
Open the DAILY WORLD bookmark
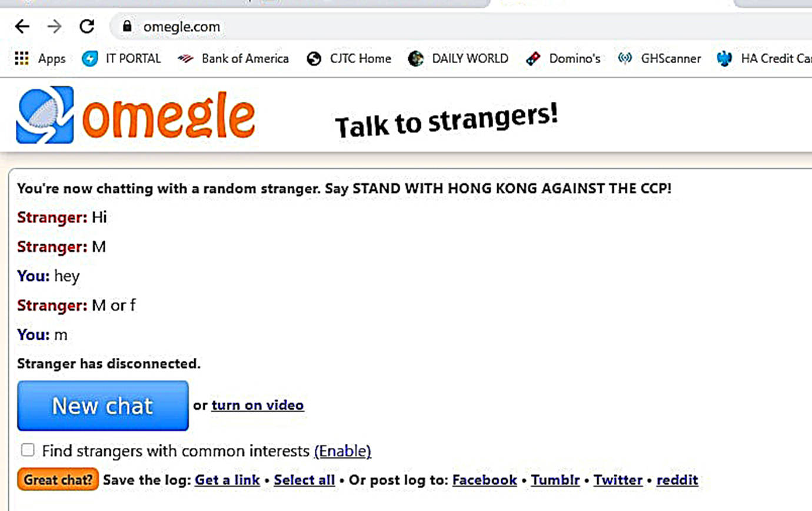pos(458,58)
